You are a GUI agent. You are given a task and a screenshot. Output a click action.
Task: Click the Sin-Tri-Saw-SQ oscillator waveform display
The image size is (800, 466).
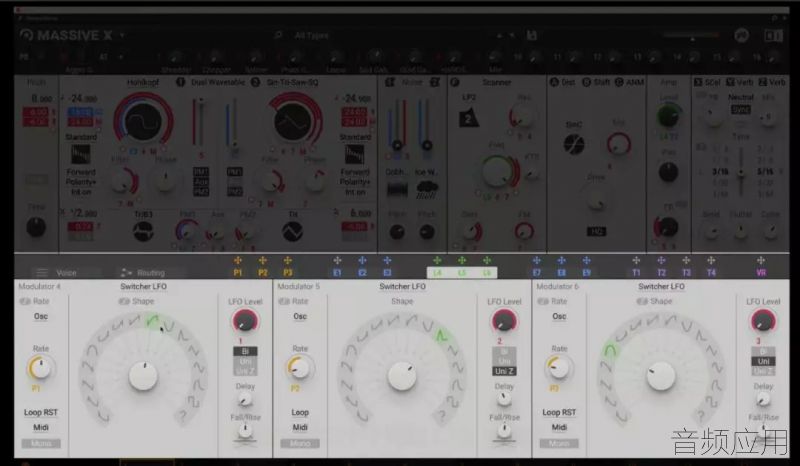point(292,121)
